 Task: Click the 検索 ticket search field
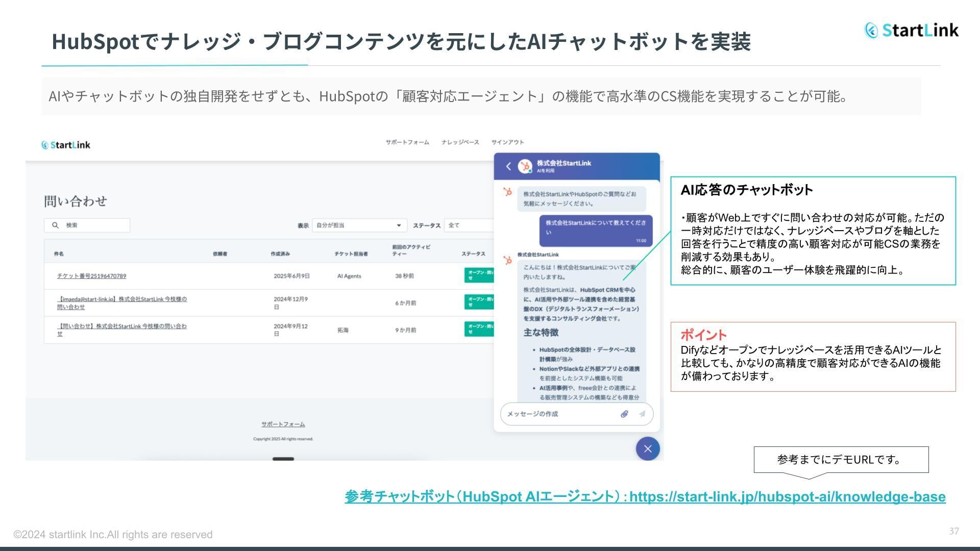point(87,225)
